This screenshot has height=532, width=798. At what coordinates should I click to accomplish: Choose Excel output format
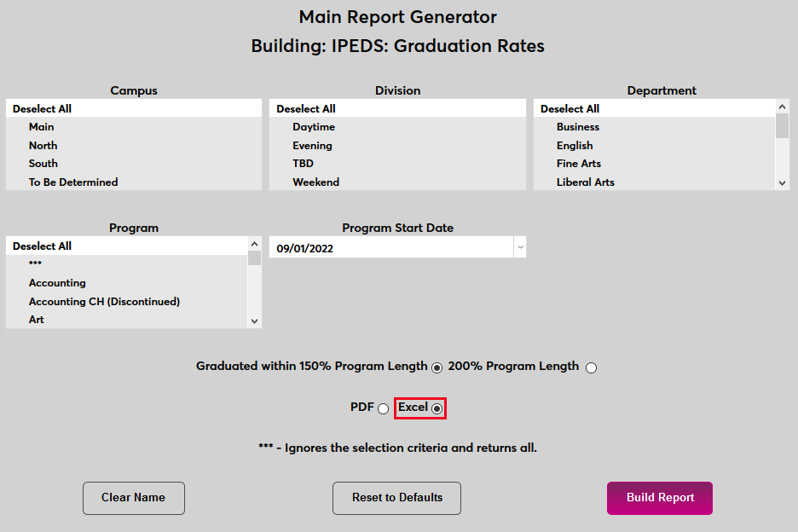pos(437,409)
